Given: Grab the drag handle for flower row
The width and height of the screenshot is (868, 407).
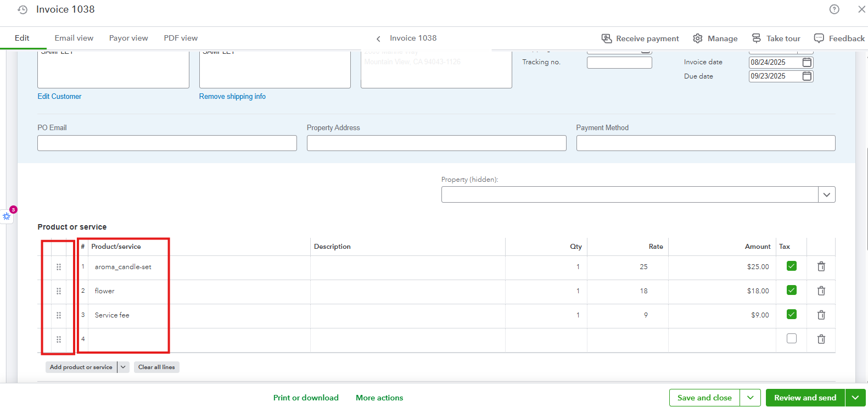Looking at the screenshot, I should (59, 291).
